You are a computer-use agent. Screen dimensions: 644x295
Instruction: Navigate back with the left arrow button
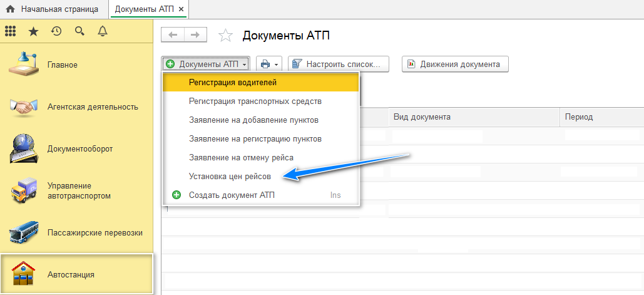pos(173,36)
